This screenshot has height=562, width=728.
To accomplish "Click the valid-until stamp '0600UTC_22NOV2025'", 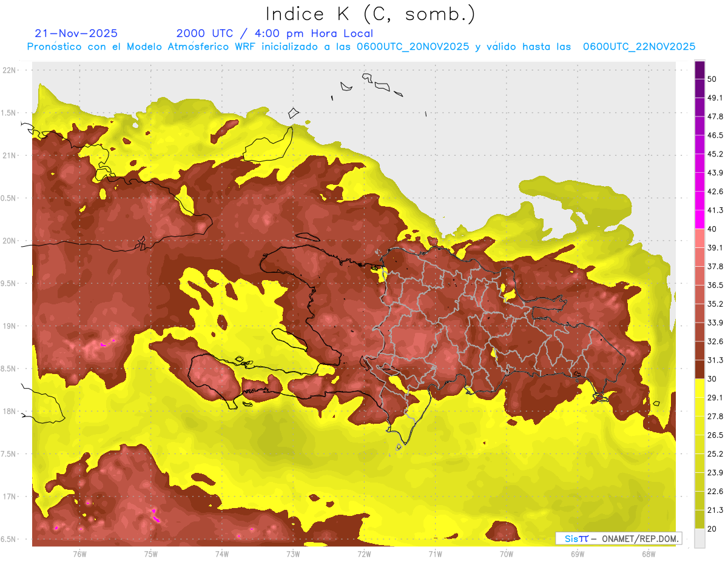I will [639, 47].
